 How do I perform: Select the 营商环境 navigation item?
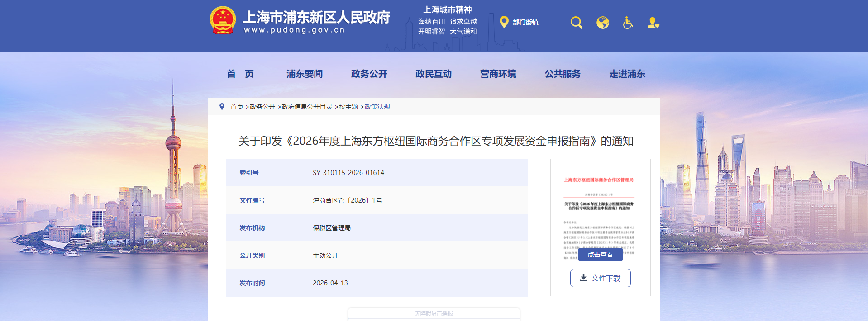(498, 74)
